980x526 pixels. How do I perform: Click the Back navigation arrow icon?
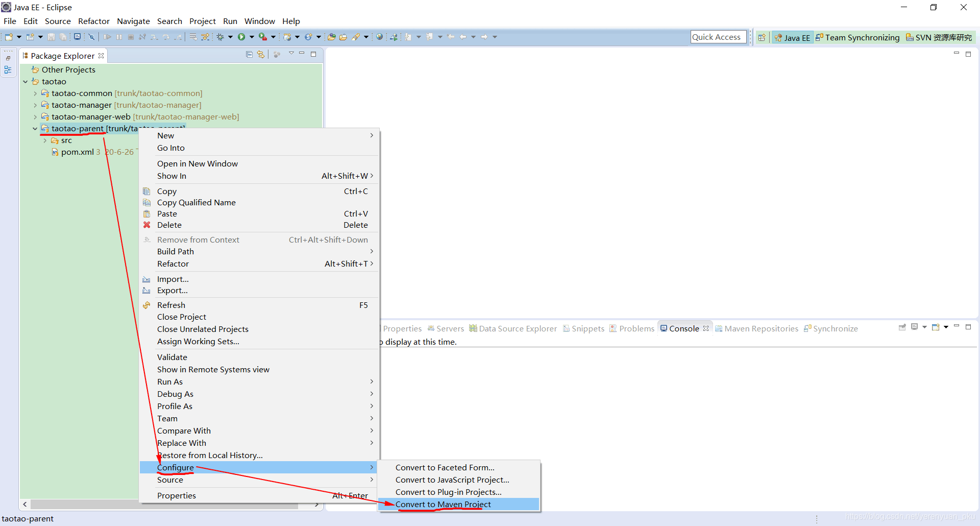(463, 37)
